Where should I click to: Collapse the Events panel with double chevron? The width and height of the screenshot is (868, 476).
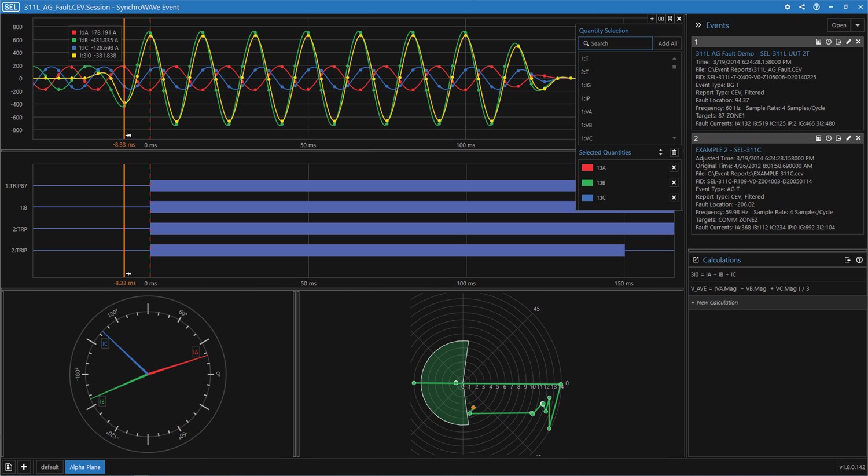[x=698, y=25]
